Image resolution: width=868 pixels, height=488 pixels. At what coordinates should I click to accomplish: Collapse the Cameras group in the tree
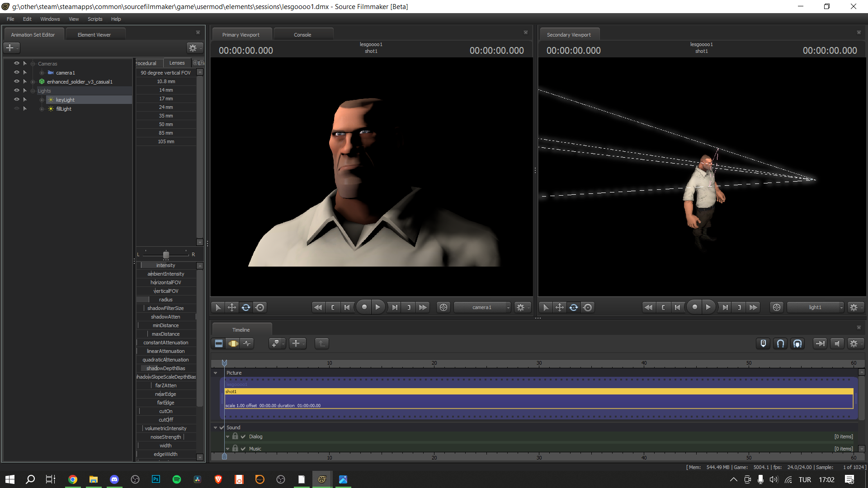click(x=33, y=64)
